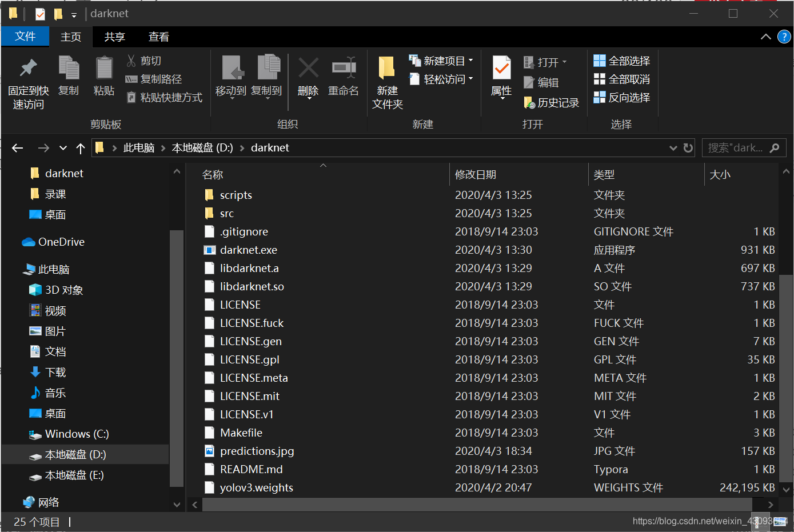Expand the address bar history dropdown
This screenshot has width=794, height=532.
pyautogui.click(x=673, y=148)
